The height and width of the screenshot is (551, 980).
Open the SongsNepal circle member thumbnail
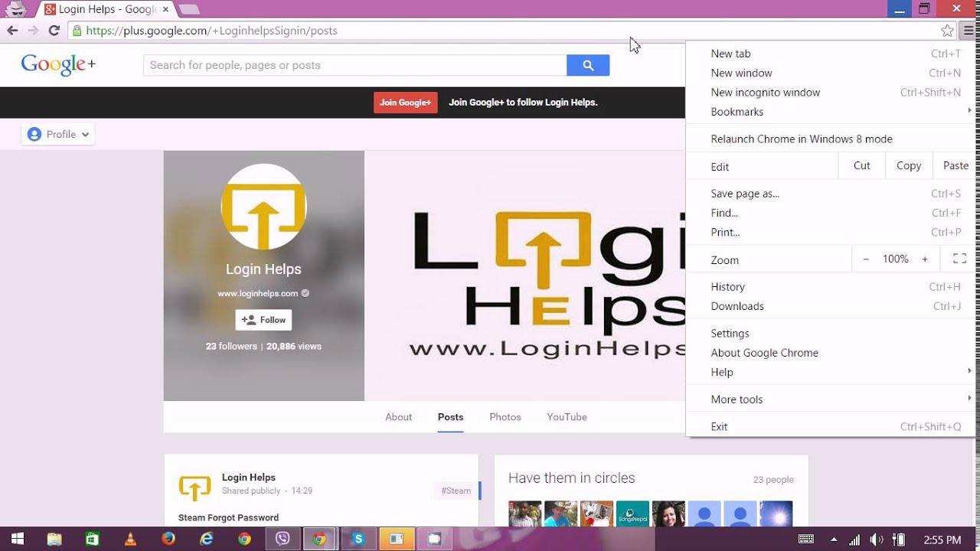pos(633,514)
